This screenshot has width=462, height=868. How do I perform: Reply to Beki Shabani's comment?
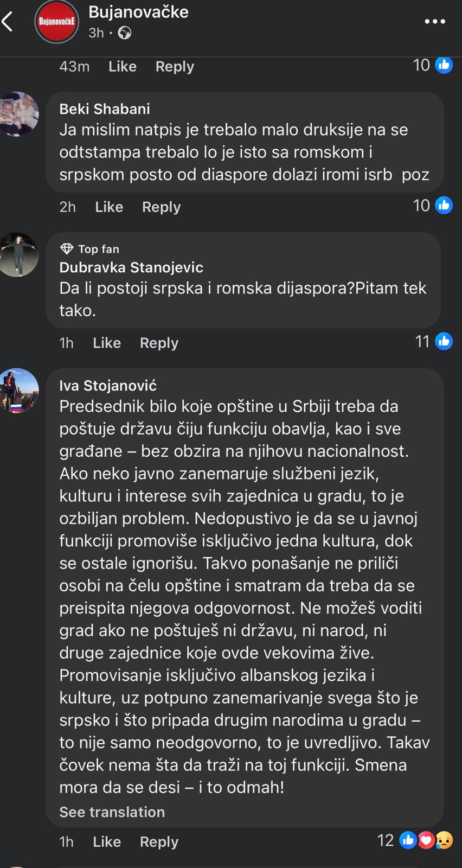(161, 207)
